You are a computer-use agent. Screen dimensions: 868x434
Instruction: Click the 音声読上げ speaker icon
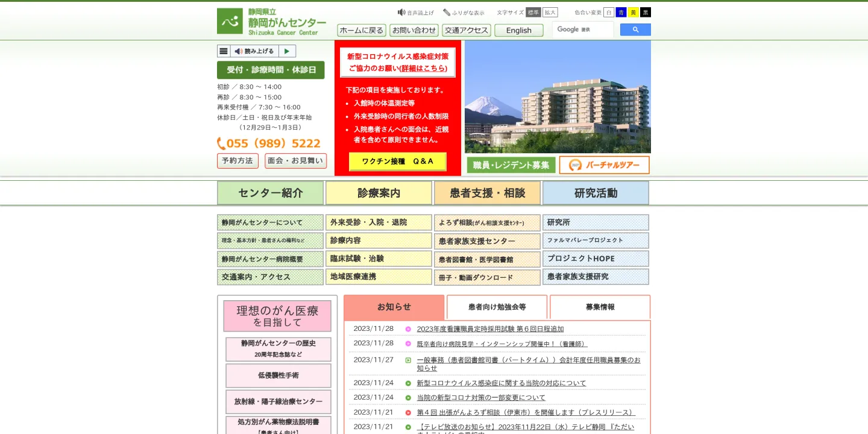click(401, 12)
